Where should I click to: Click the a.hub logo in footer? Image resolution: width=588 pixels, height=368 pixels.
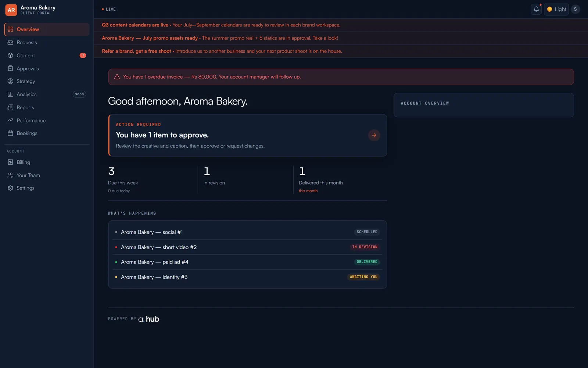[x=148, y=319]
